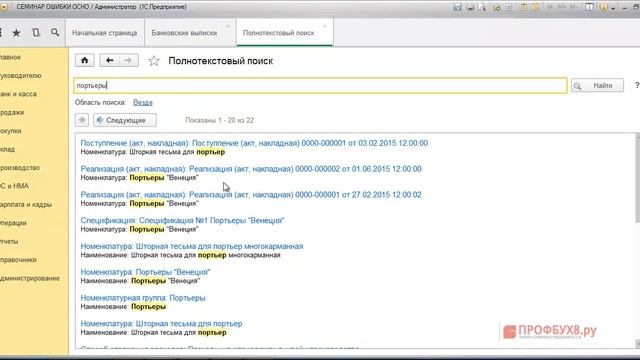Viewport: 640px width, 360px height.
Task: Switch to the Начальная страница tab
Action: pyautogui.click(x=104, y=33)
